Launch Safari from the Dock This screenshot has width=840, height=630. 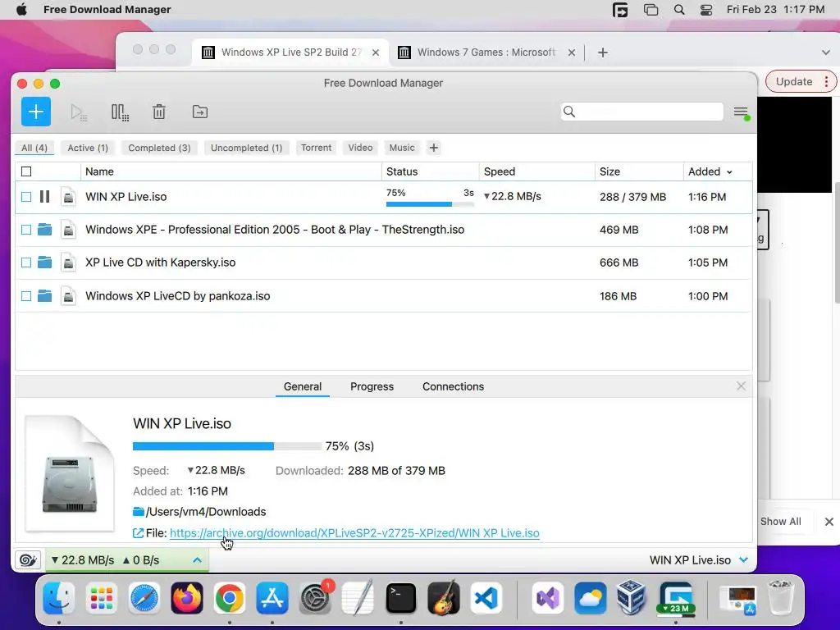[144, 598]
